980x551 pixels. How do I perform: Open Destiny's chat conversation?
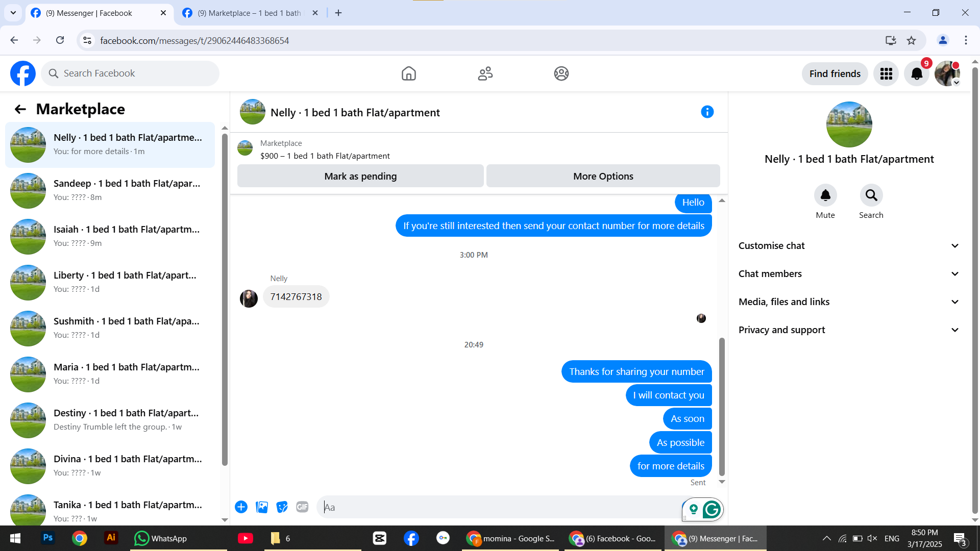110,420
